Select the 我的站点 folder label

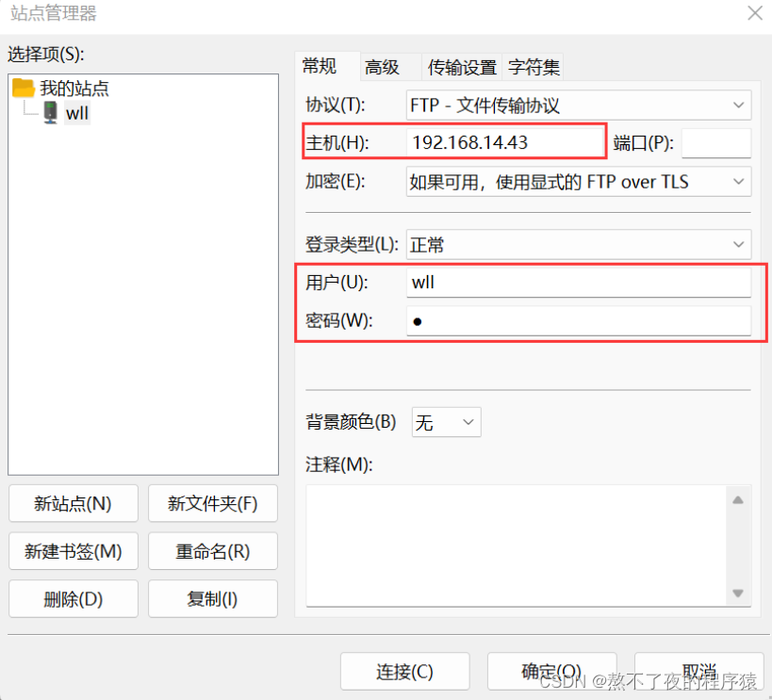(x=74, y=89)
